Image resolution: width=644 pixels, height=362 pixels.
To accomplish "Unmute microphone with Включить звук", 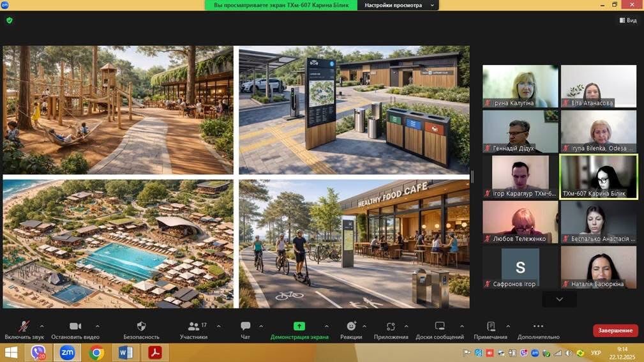I will (24, 327).
